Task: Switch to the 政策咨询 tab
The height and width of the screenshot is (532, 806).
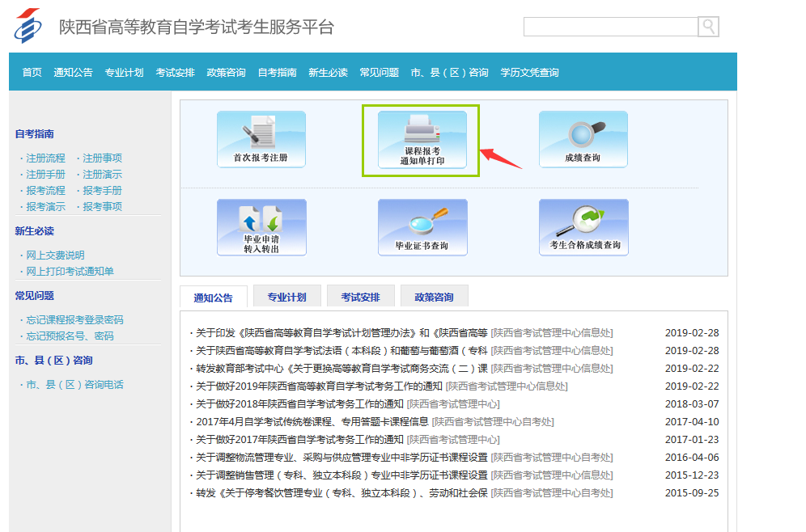Action: (434, 297)
